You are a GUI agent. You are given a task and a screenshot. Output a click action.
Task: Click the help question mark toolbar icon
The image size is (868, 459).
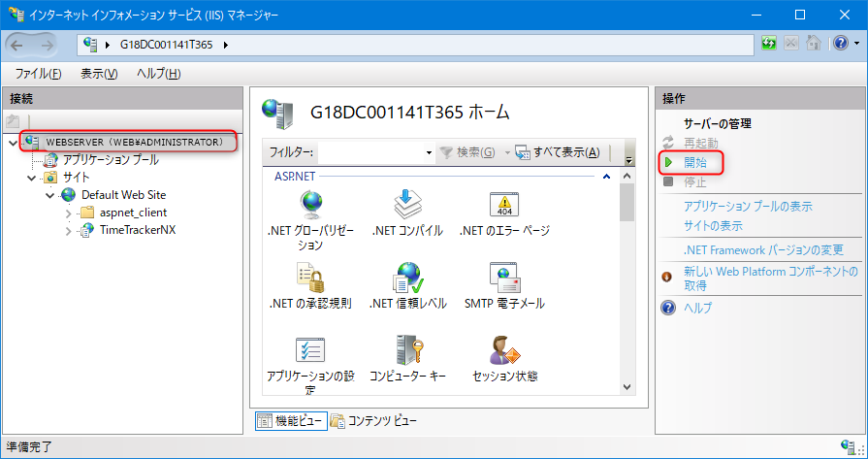[840, 44]
